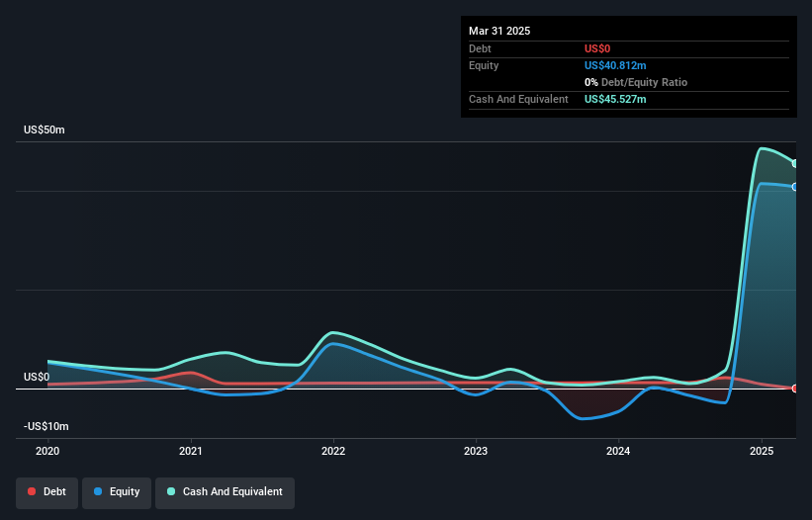Click the 2020 x-axis label

click(x=47, y=451)
